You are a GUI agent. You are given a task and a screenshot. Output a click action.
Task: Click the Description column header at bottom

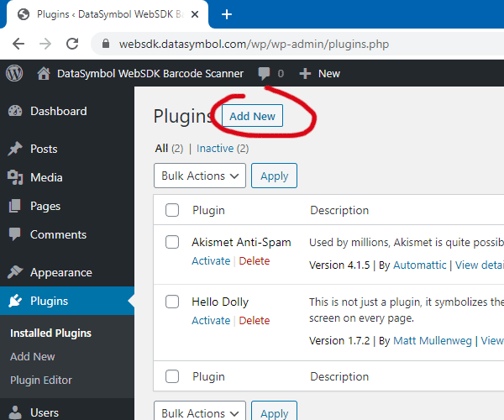click(339, 376)
